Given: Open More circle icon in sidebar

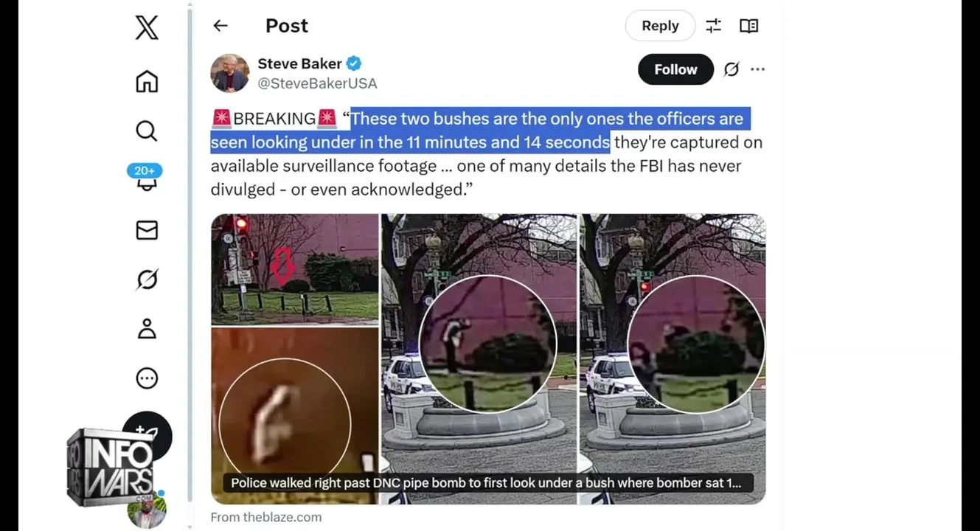Looking at the screenshot, I should click(147, 378).
